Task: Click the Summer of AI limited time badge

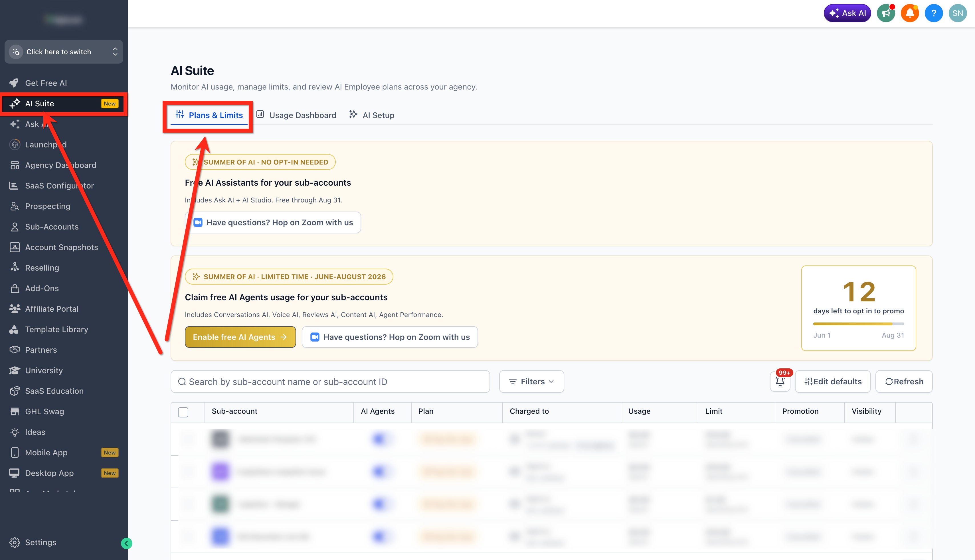Action: [289, 277]
